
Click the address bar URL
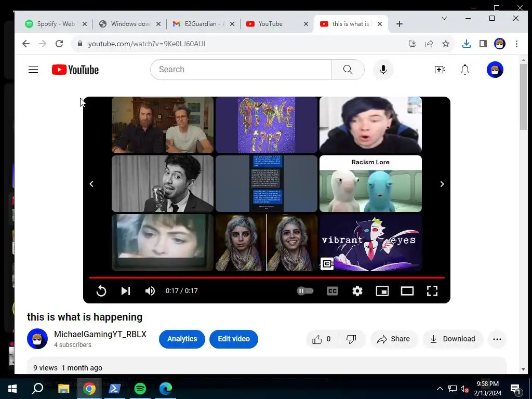(x=147, y=44)
